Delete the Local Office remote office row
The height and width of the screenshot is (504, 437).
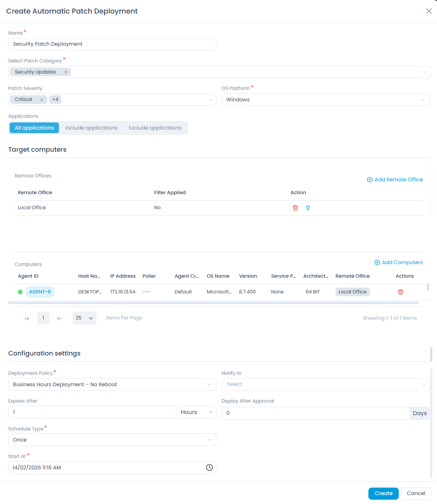(295, 208)
